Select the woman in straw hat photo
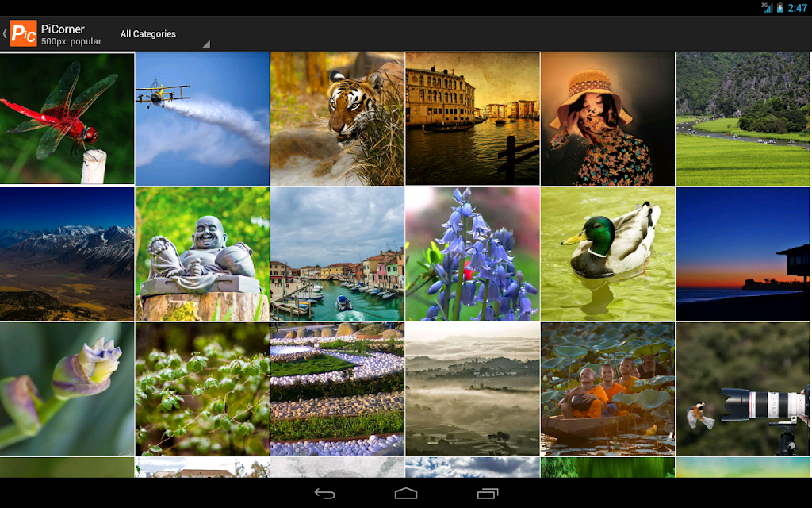 [x=607, y=119]
